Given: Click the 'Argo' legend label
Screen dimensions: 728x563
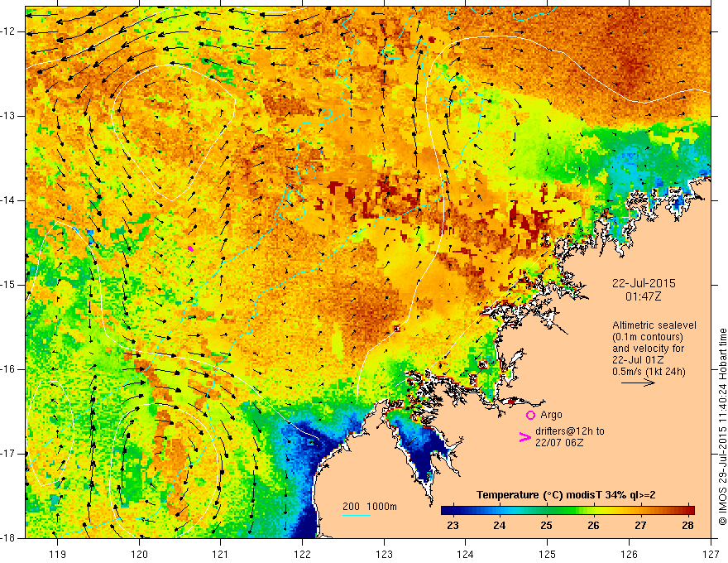Looking at the screenshot, I should 551,415.
